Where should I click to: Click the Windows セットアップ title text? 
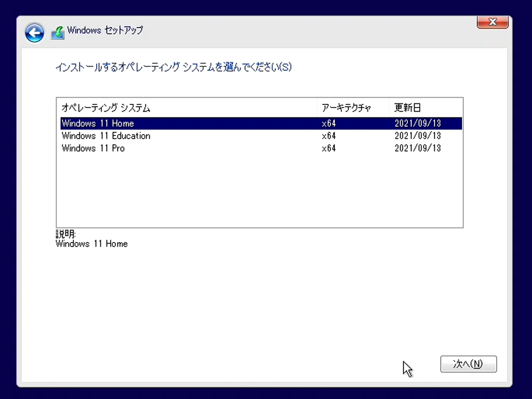click(105, 30)
